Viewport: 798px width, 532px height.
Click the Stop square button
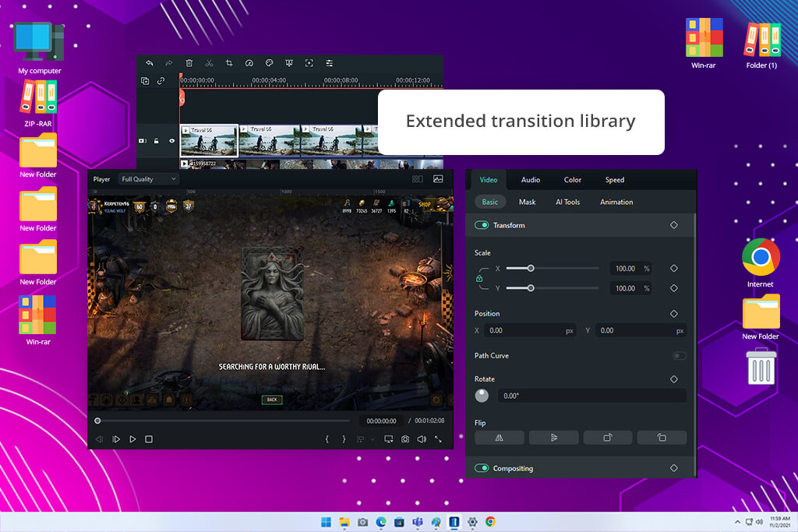[x=149, y=439]
